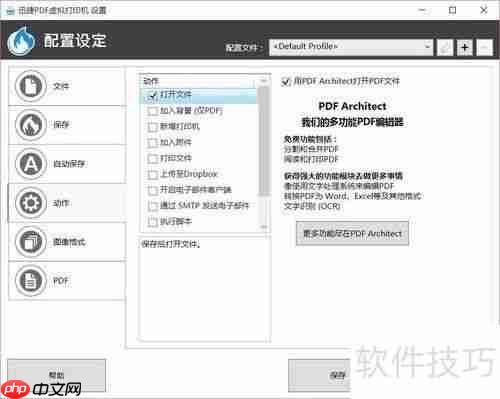The width and height of the screenshot is (500, 399).
Task: Enable the 上传至Dropbox action checkbox
Action: coord(152,174)
